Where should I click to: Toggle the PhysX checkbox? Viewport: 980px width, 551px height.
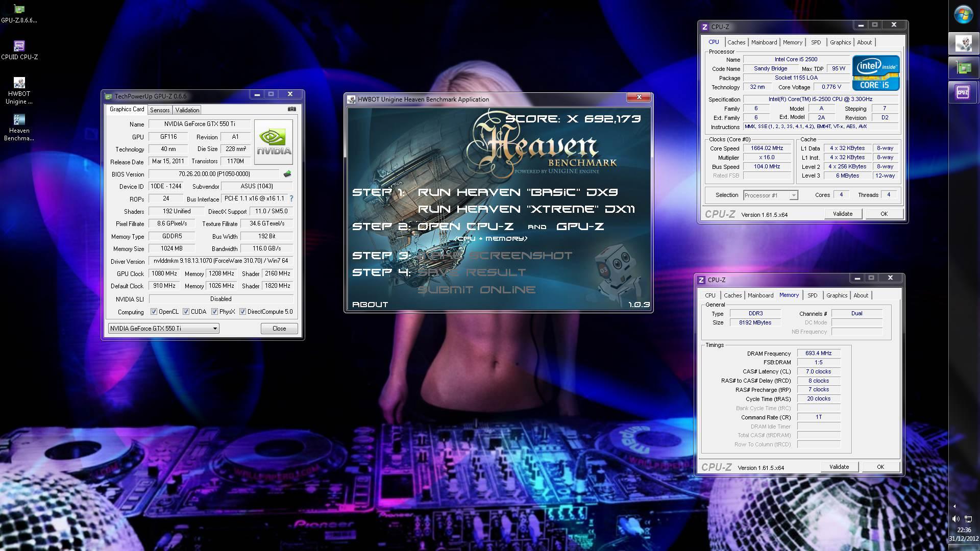click(x=214, y=312)
